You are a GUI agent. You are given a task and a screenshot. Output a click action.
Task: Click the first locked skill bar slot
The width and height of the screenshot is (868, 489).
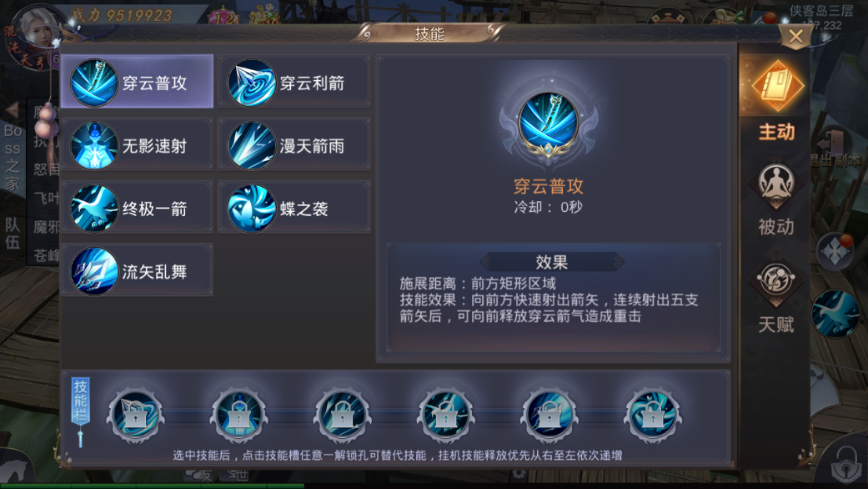coord(136,414)
